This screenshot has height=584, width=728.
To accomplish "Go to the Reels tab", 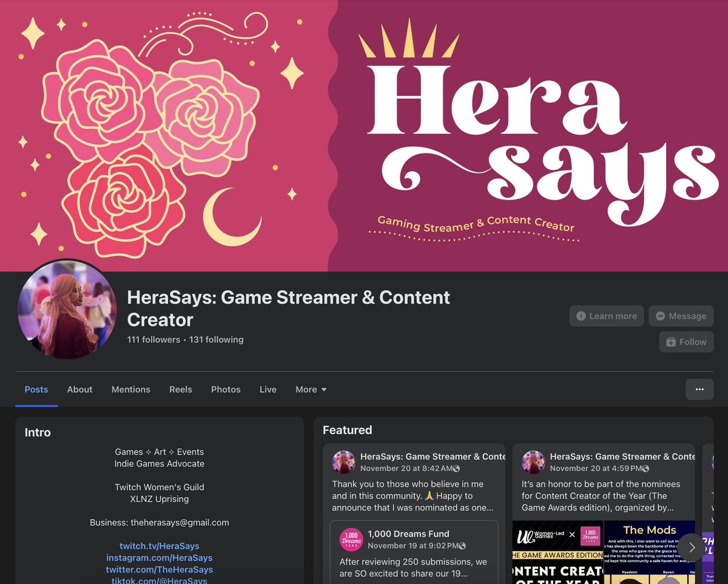I will (181, 389).
